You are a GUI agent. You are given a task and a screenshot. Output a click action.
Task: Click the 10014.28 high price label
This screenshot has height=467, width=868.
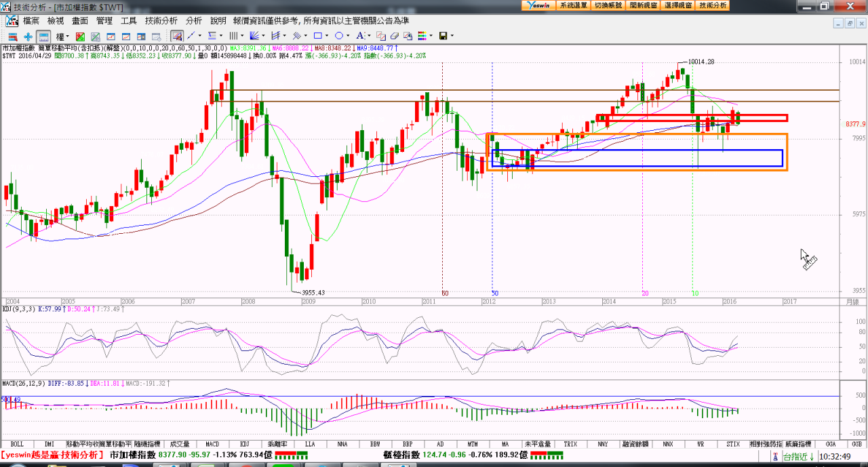(x=701, y=62)
